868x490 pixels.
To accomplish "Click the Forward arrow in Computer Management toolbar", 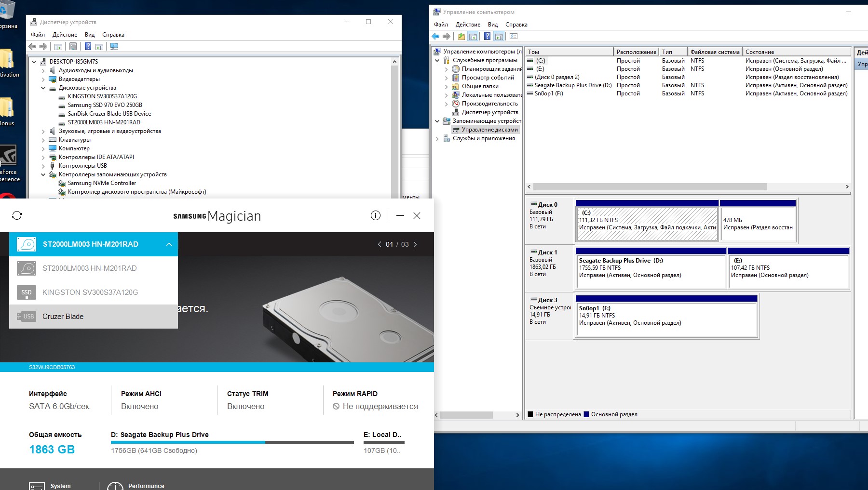I will coord(447,36).
